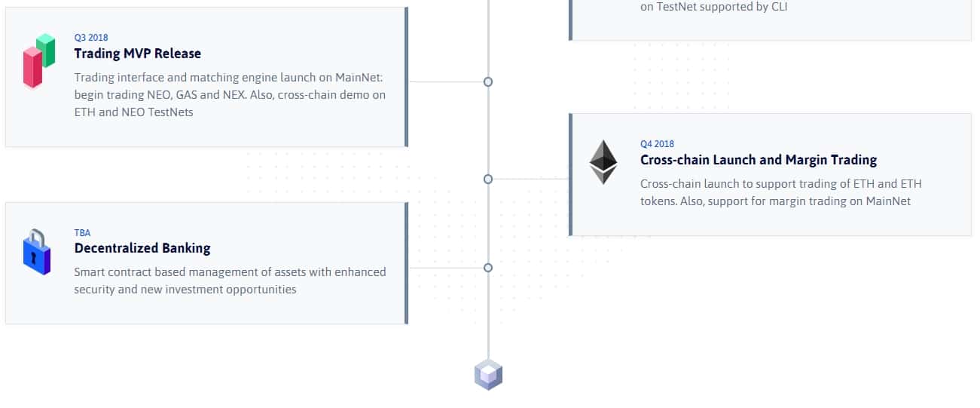Viewport: 980px width, 408px height.
Task: Click the Q3 2018 date label
Action: [x=90, y=38]
